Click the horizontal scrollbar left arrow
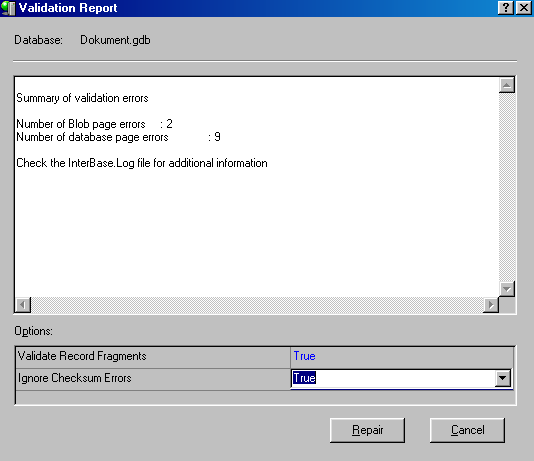The width and height of the screenshot is (534, 461). pos(23,305)
